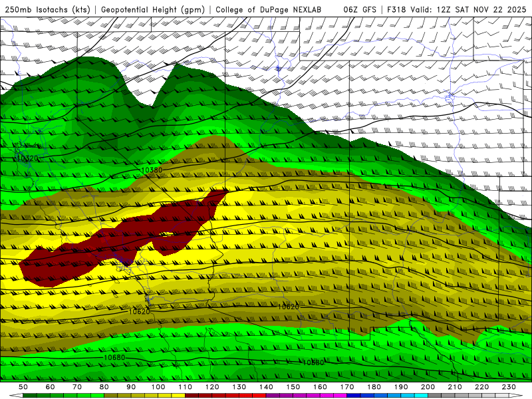This screenshot has height=399, width=532.
Task: Click the legend value 100
Action: pyautogui.click(x=158, y=387)
